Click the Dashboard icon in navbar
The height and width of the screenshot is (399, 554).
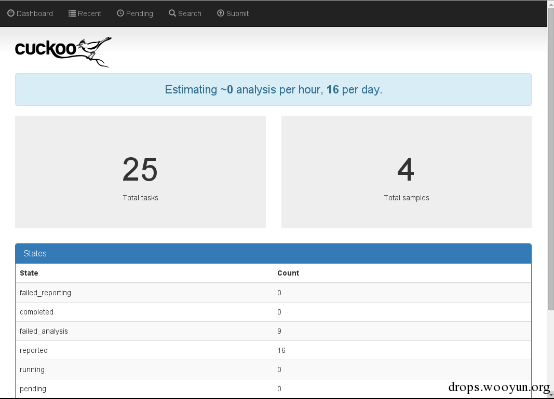point(11,13)
